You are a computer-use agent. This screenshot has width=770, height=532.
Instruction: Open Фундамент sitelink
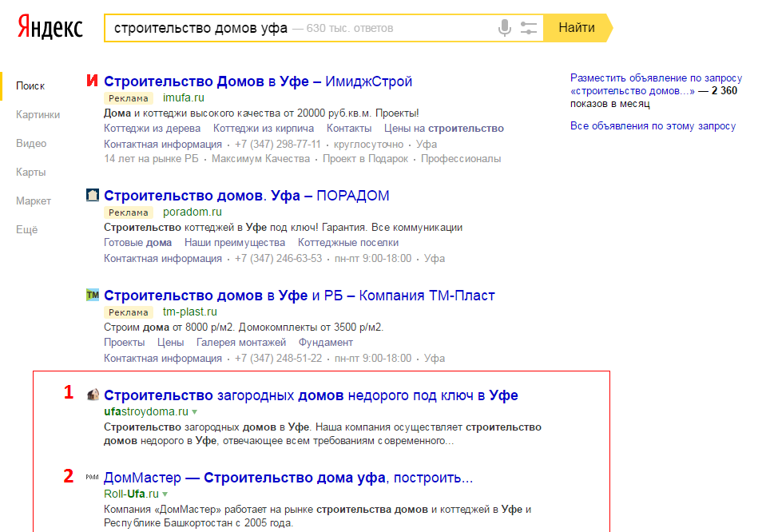(326, 343)
